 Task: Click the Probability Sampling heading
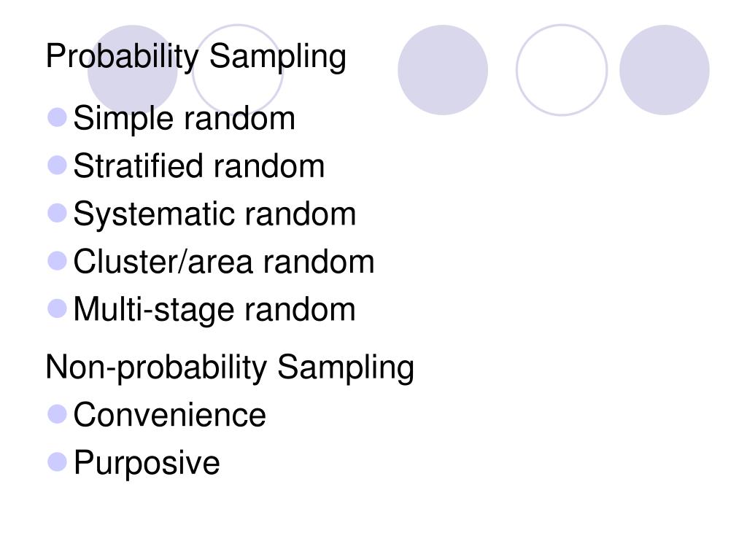point(196,57)
